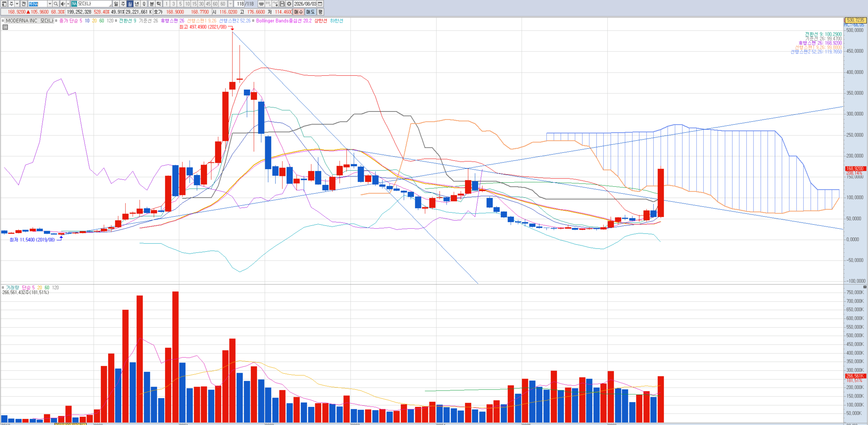Select the 30 interval button
868x425 pixels.
tap(201, 4)
